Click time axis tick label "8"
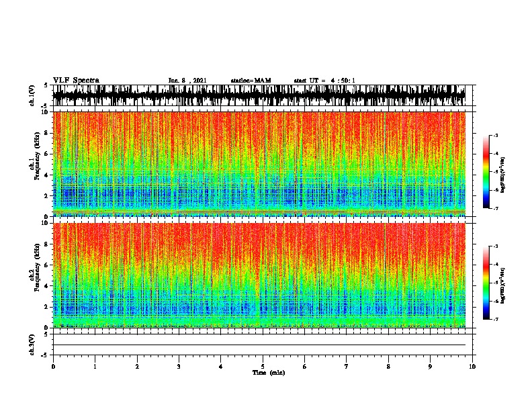Screen dimensions: 532x411 click(x=388, y=367)
